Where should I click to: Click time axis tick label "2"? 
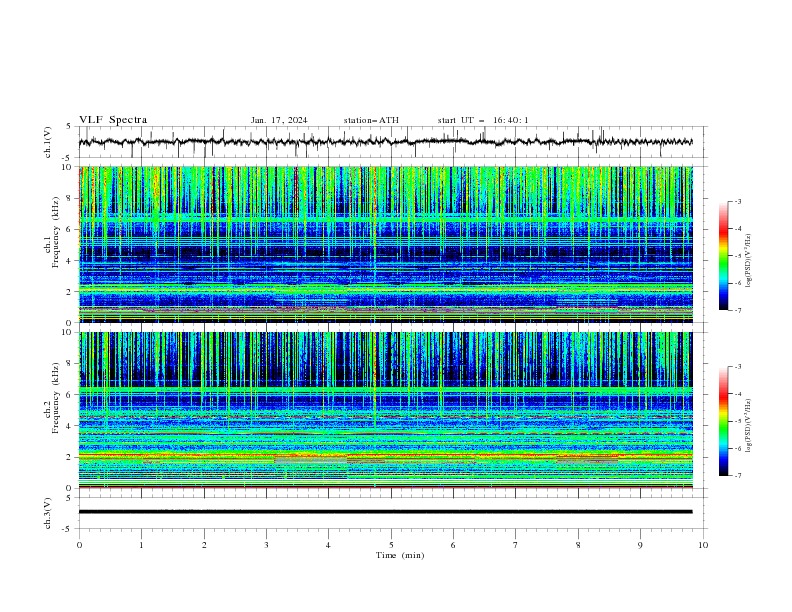204,545
